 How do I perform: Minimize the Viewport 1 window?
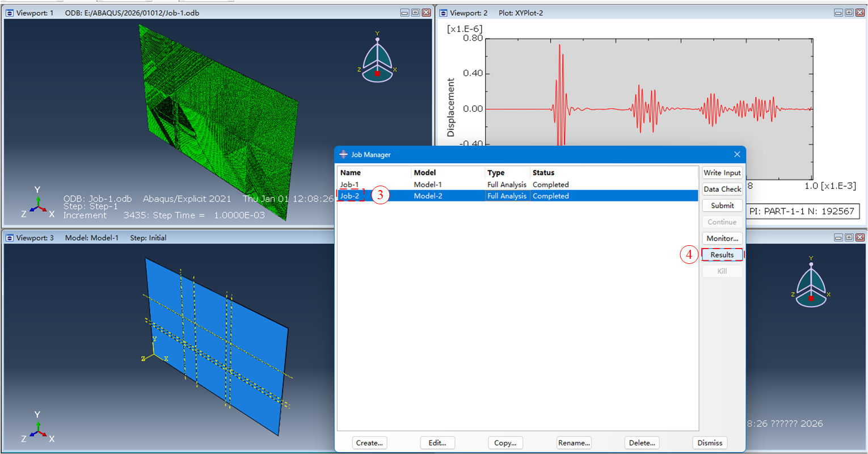click(404, 13)
